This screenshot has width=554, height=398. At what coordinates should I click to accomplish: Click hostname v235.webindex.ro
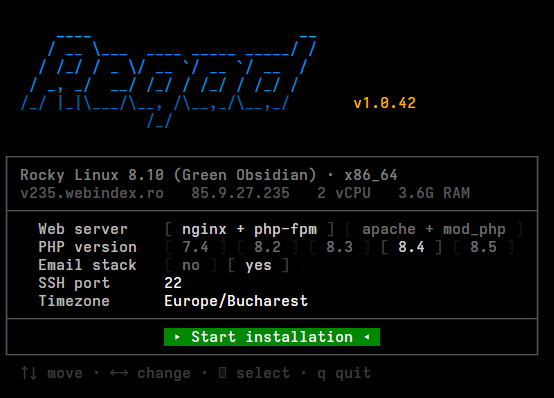tap(92, 193)
